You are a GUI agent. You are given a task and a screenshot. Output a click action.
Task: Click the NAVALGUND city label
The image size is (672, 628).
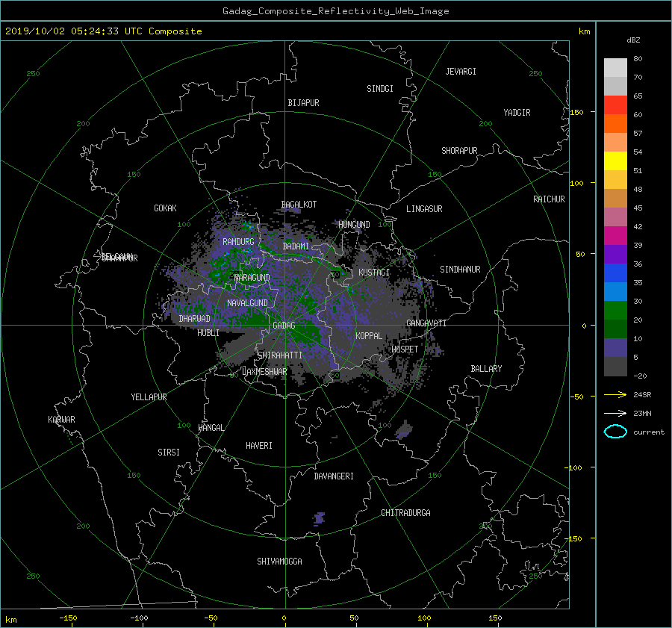[x=247, y=303]
